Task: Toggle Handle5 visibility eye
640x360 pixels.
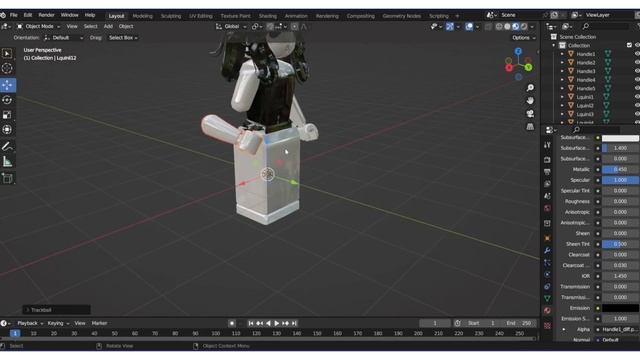Action: tap(637, 88)
